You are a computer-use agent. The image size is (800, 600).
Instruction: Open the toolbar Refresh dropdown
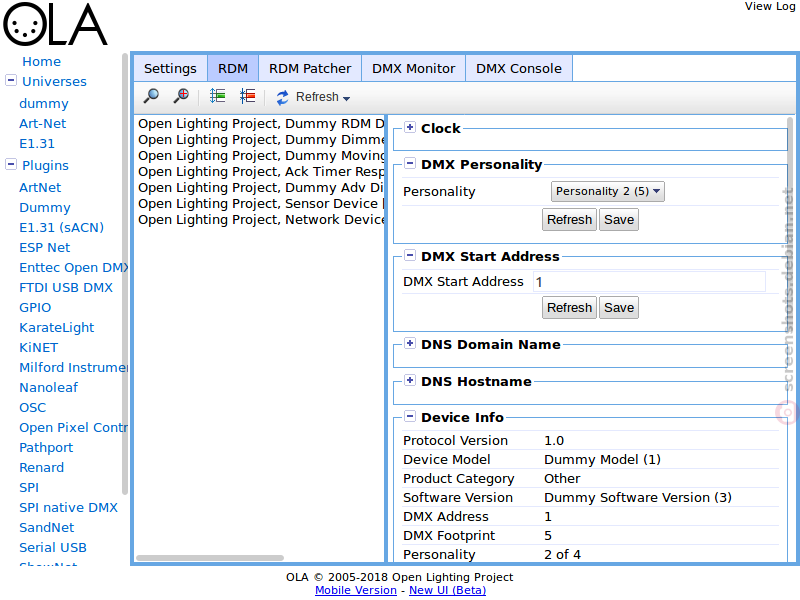[313, 97]
